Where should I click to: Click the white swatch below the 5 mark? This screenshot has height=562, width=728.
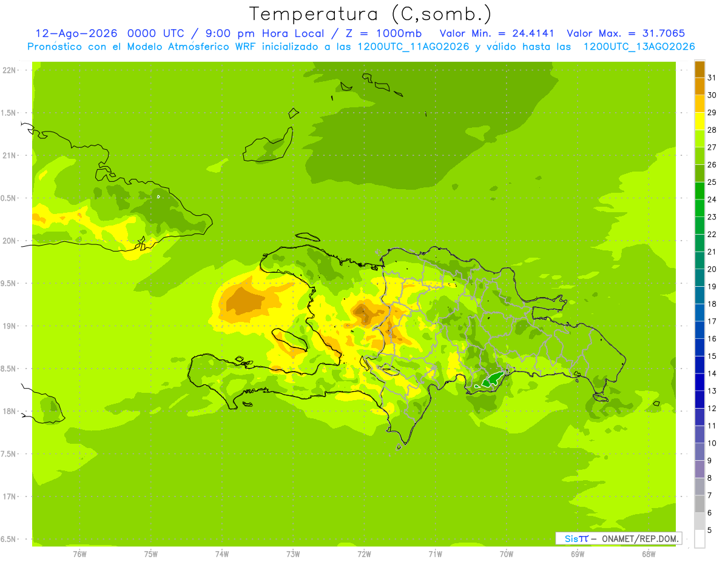pyautogui.click(x=699, y=539)
